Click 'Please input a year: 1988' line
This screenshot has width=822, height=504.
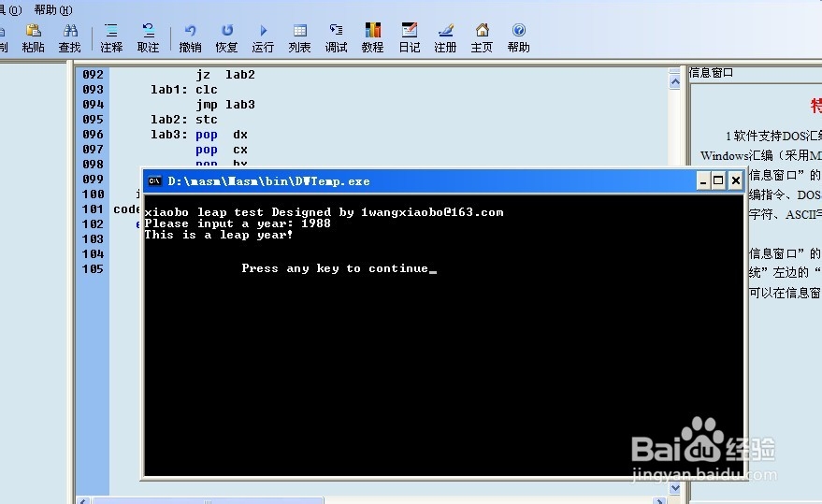tap(238, 223)
